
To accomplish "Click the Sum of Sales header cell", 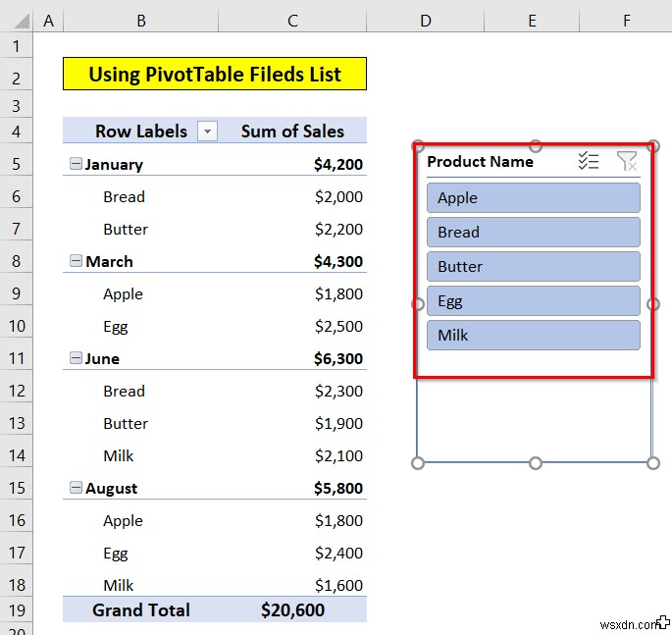I will click(292, 132).
